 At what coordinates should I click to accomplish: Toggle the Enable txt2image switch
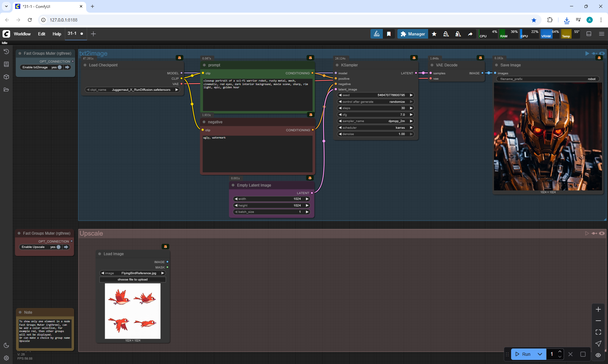click(x=60, y=67)
